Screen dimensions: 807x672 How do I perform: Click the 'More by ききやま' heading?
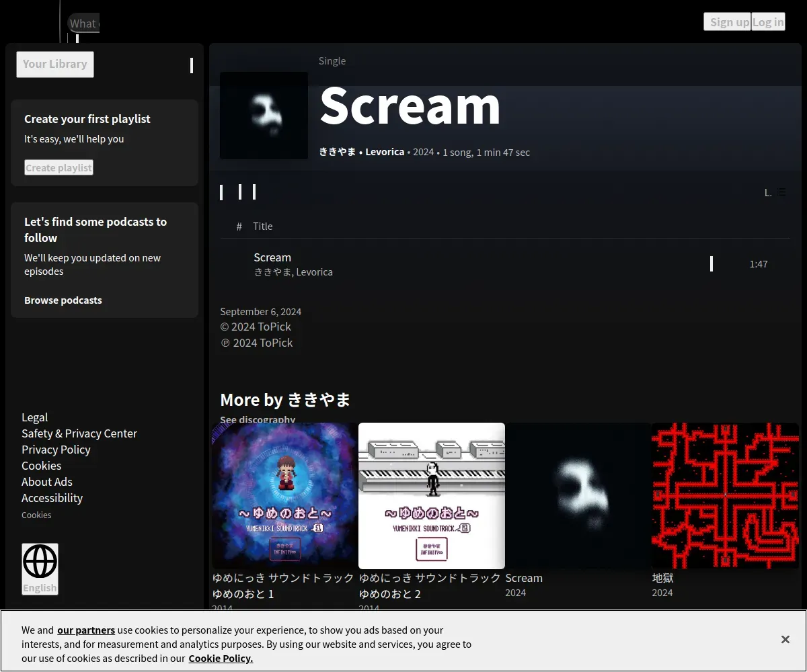click(x=285, y=400)
